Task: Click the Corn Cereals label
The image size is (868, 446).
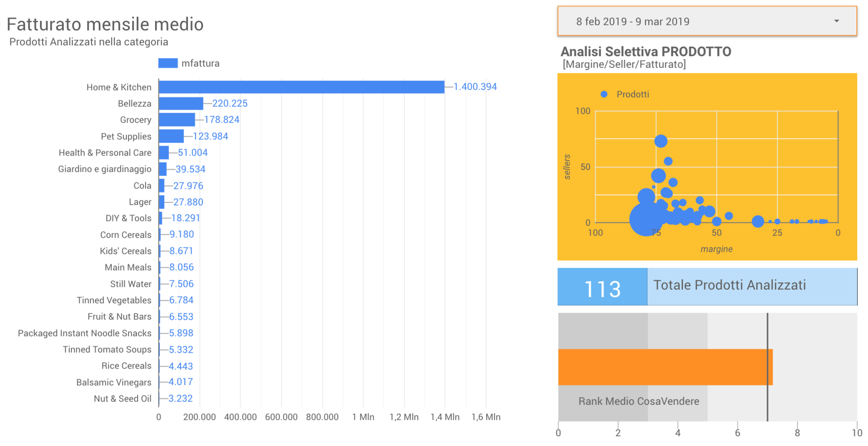Action: [125, 235]
